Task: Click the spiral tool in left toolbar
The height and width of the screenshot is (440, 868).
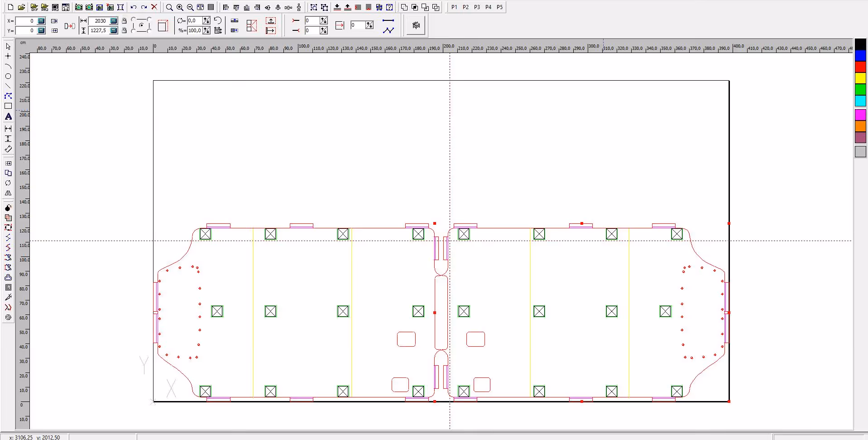Action: click(x=8, y=317)
